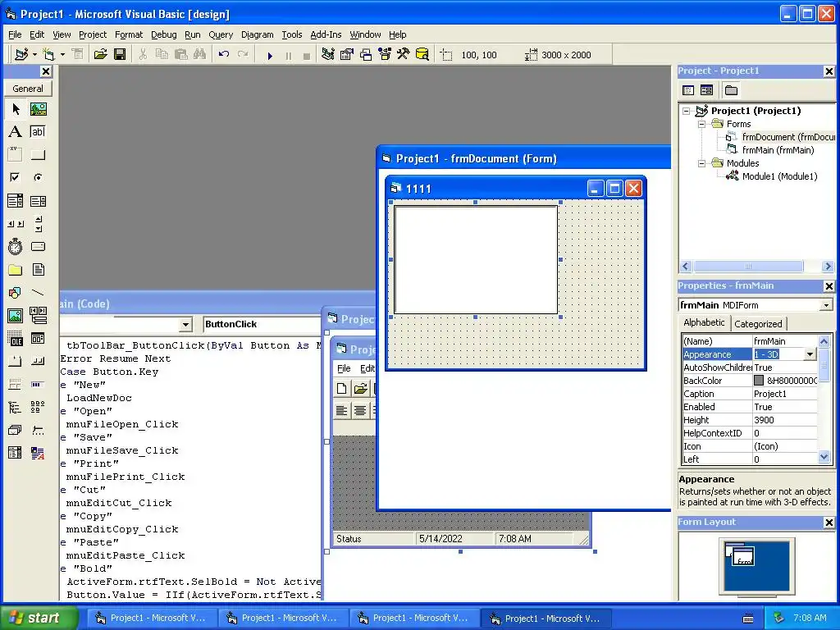The image size is (840, 630).
Task: Collapse the Forms folder node
Action: click(x=702, y=124)
